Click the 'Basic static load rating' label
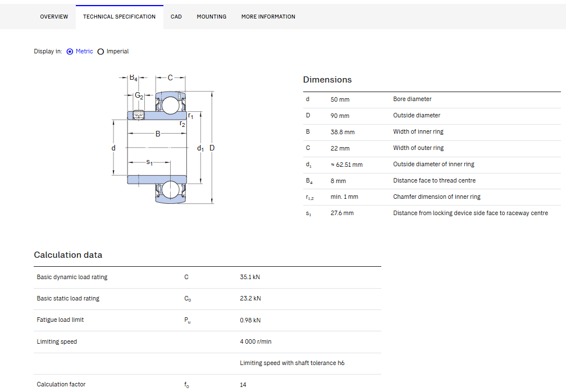 coord(68,299)
